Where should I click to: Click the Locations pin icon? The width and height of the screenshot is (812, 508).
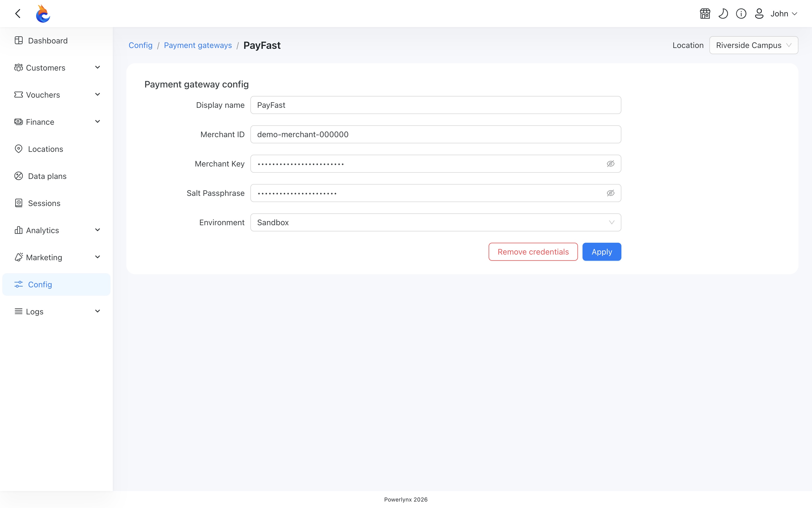pos(19,149)
